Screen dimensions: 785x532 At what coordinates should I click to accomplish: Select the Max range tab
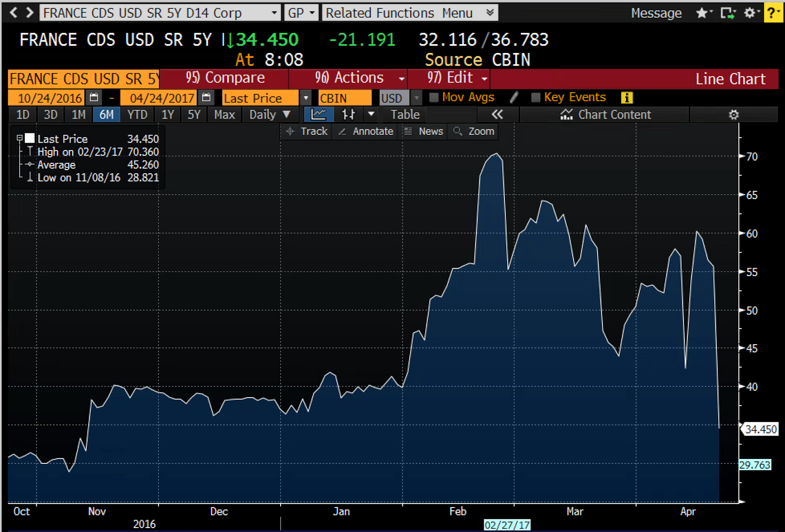pos(224,114)
